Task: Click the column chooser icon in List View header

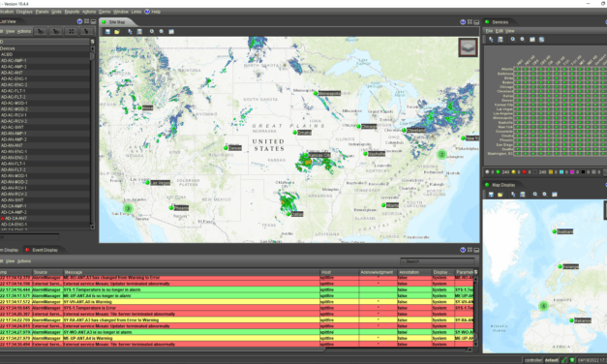Action: 92,42
